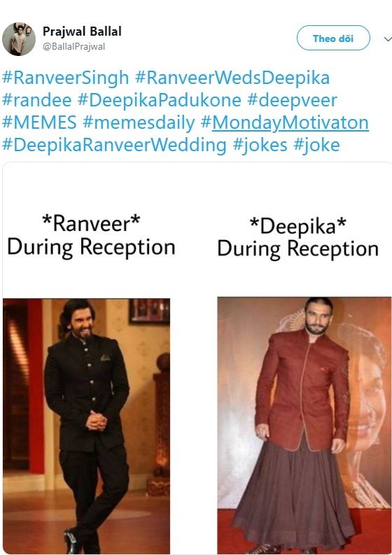This screenshot has width=392, height=555.
Task: Open the #joke hashtag
Action: click(316, 145)
